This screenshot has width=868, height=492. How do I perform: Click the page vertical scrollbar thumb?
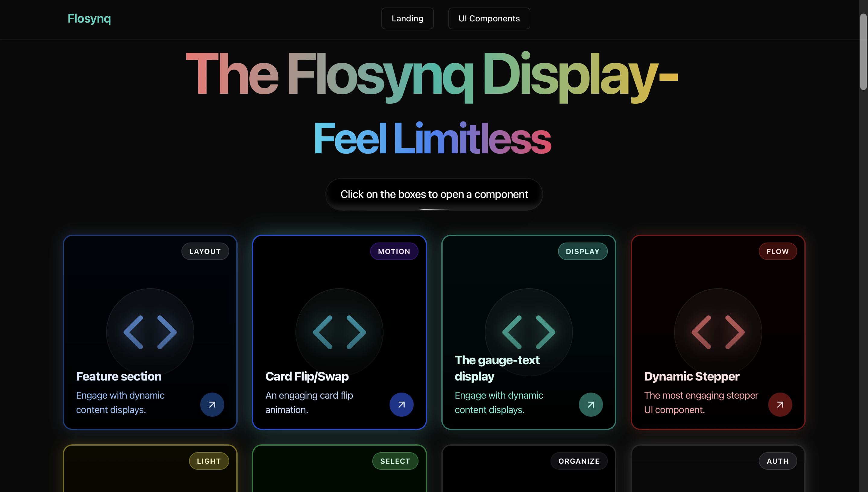click(863, 51)
